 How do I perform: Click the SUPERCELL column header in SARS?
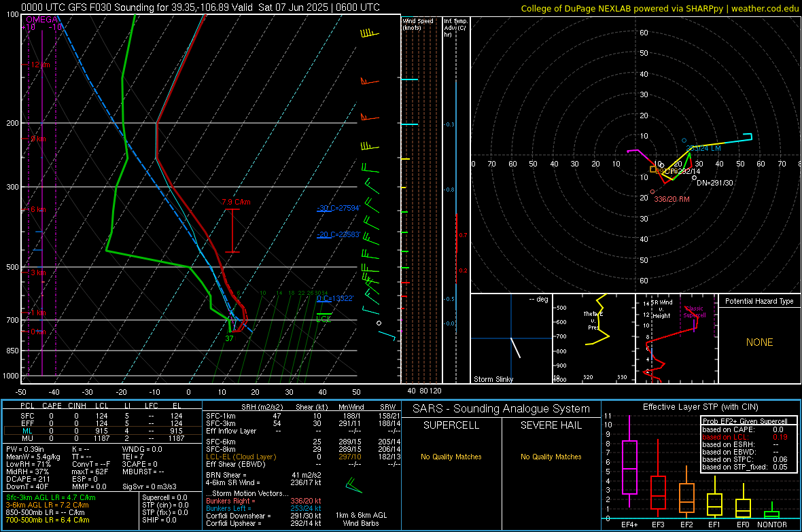pyautogui.click(x=451, y=425)
